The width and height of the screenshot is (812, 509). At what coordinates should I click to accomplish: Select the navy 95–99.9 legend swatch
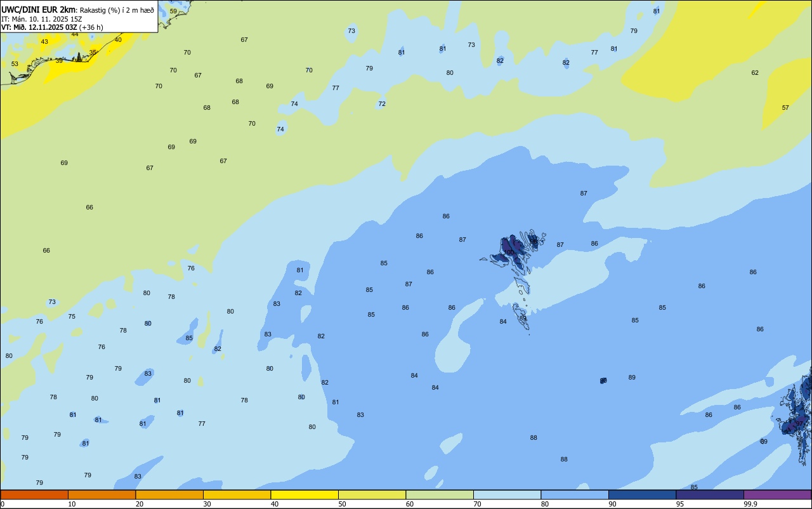pyautogui.click(x=710, y=494)
